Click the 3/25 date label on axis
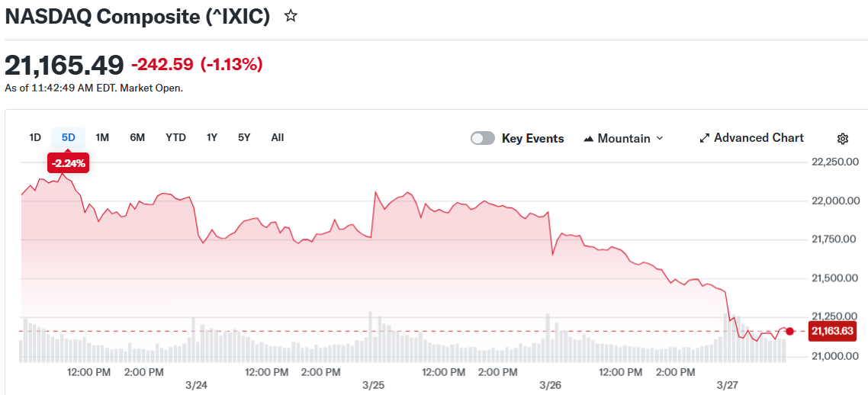Screen dimensions: 868x395 pyautogui.click(x=373, y=385)
